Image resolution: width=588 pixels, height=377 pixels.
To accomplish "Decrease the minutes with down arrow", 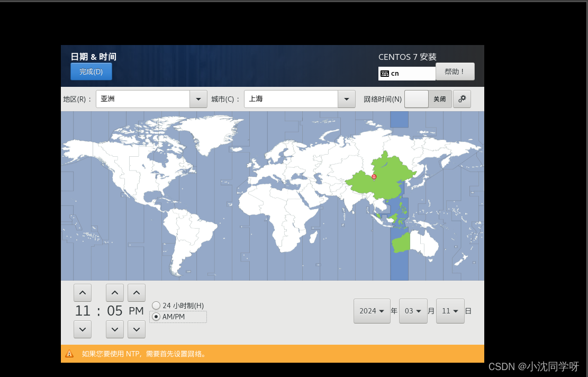I will click(x=115, y=329).
